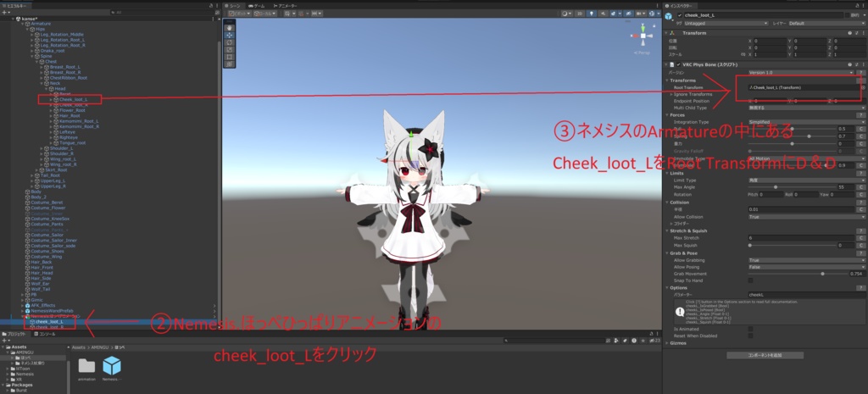This screenshot has width=868, height=394.
Task: Select the Rect tool in the scene overlay
Action: click(230, 57)
